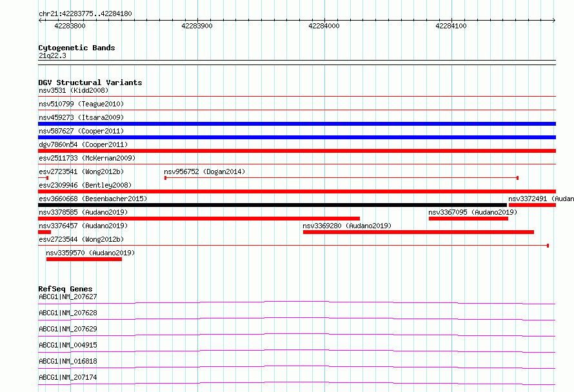The height and width of the screenshot is (392, 574).
Task: Select variant nsv3369280 (Audano2019) label
Action: pyautogui.click(x=347, y=226)
